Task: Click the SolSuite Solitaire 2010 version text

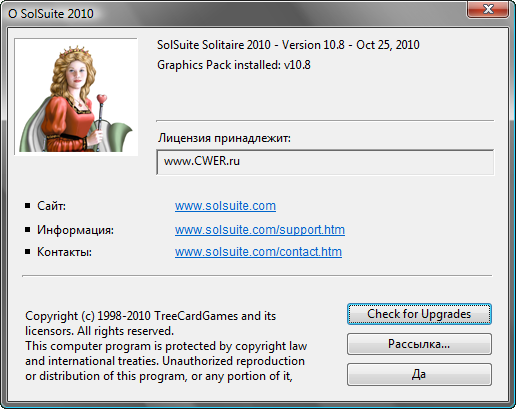Action: 288,45
